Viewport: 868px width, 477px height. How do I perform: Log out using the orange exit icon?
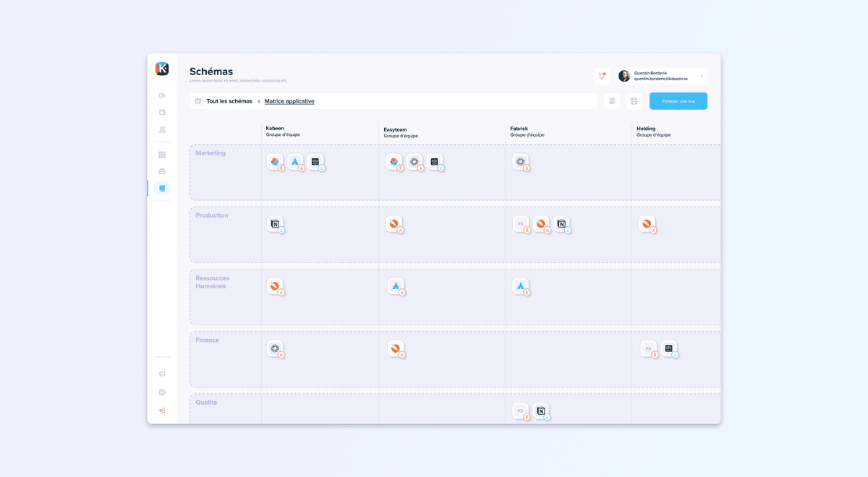pyautogui.click(x=161, y=410)
